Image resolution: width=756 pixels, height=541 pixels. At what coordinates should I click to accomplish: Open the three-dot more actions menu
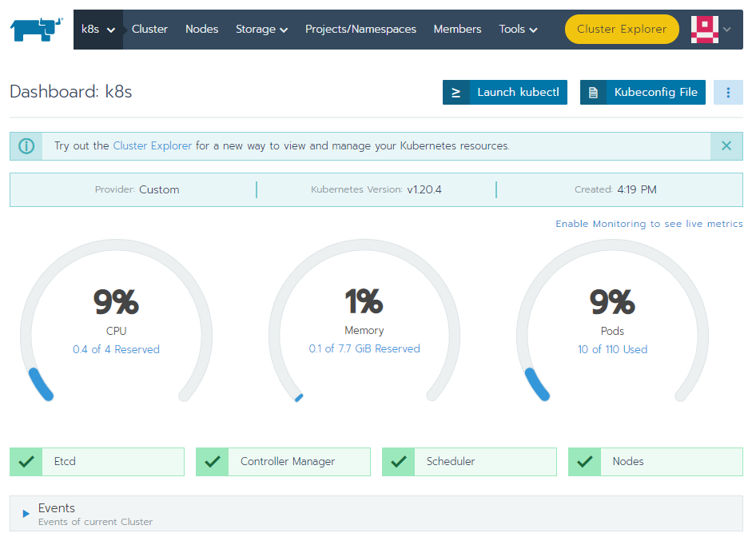click(x=728, y=92)
